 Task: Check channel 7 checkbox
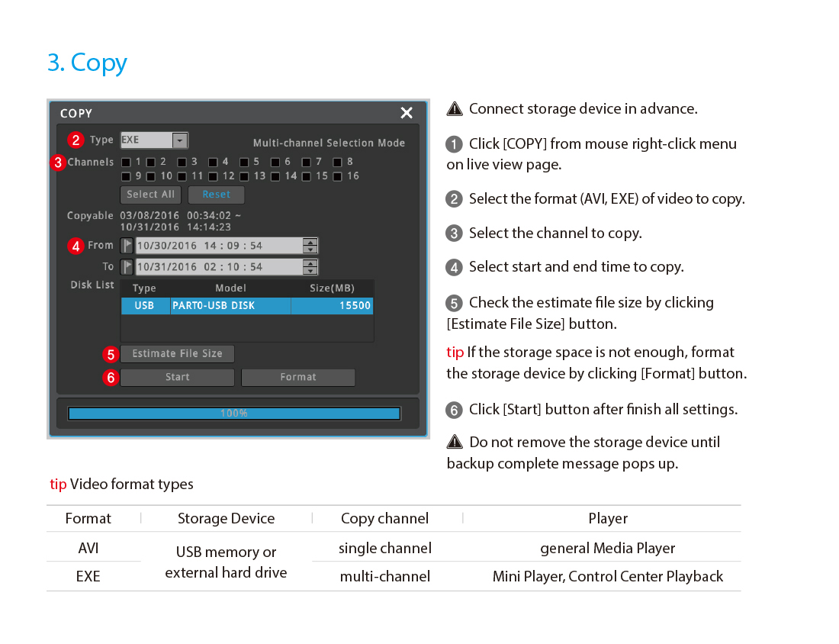(306, 163)
